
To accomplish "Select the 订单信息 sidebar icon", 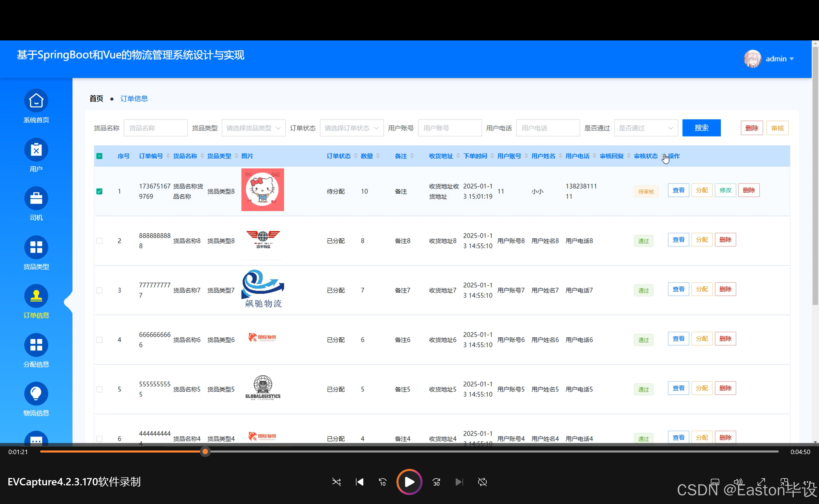I will coord(36,296).
